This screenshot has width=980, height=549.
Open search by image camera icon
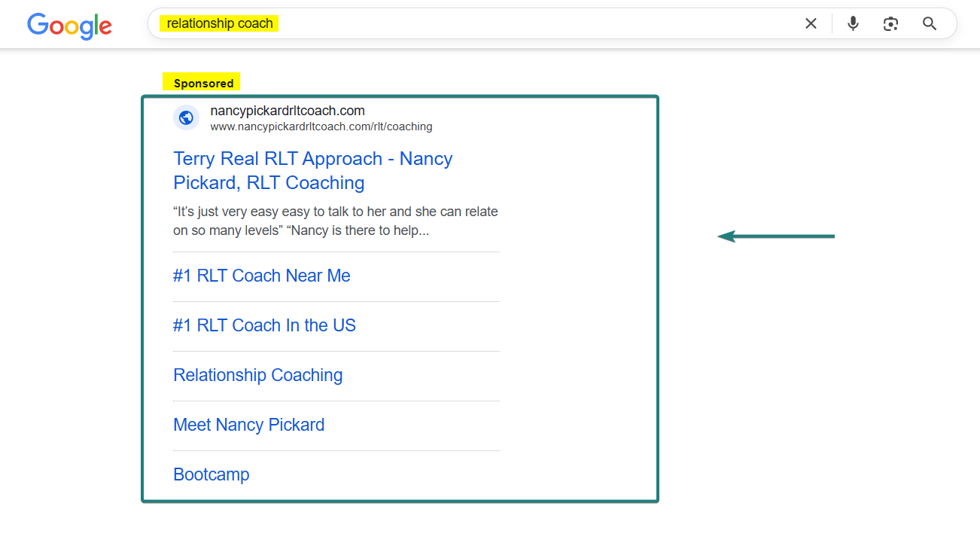pos(891,23)
